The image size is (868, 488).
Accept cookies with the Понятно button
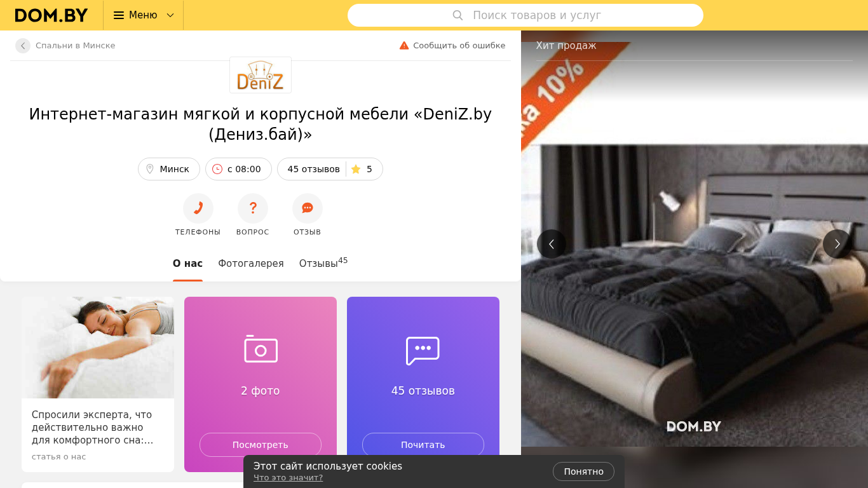tap(583, 471)
